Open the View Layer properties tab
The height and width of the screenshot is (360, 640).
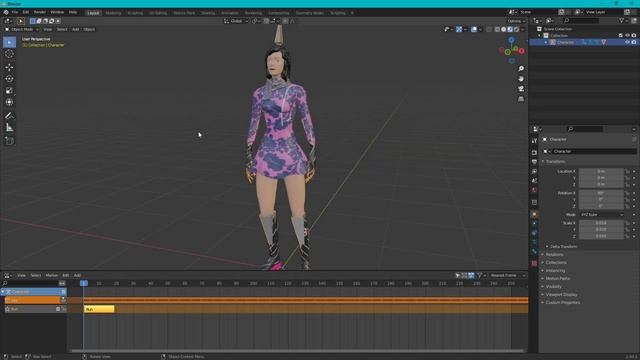(534, 171)
